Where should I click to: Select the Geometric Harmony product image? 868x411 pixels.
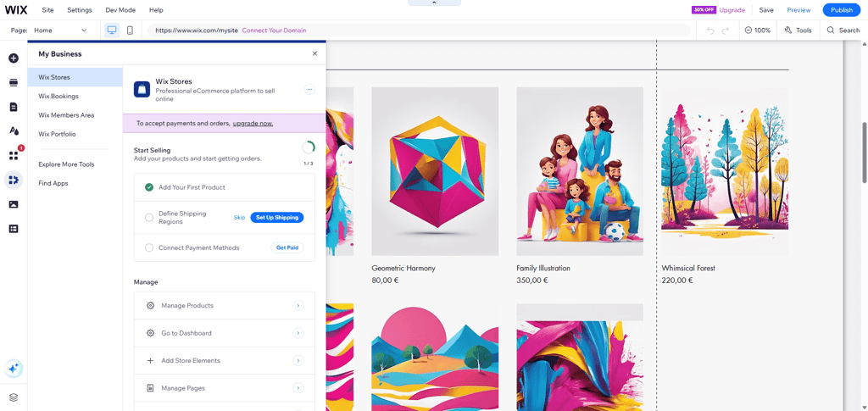(x=435, y=171)
